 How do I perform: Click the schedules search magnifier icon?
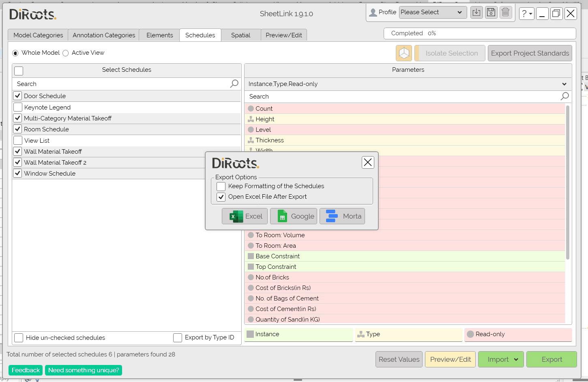click(234, 84)
